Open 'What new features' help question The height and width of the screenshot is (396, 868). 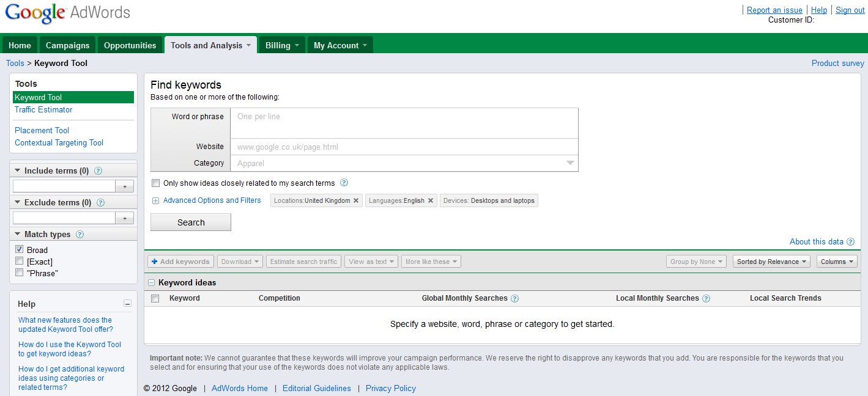pos(65,324)
